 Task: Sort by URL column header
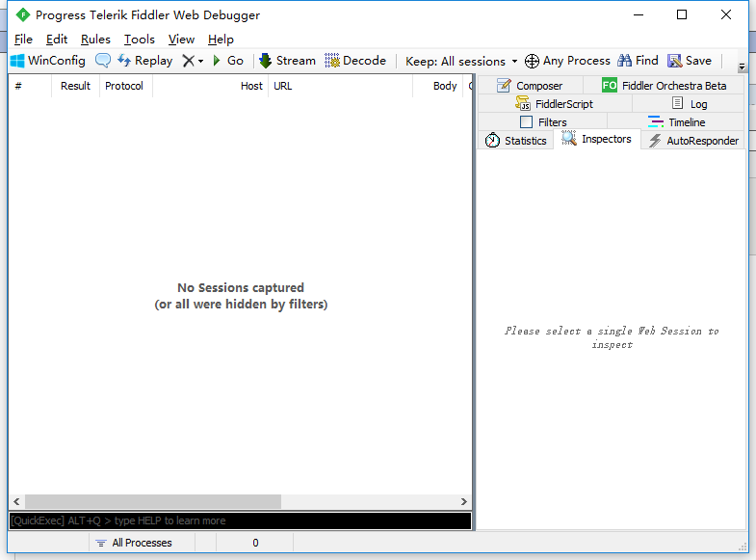[340, 86]
